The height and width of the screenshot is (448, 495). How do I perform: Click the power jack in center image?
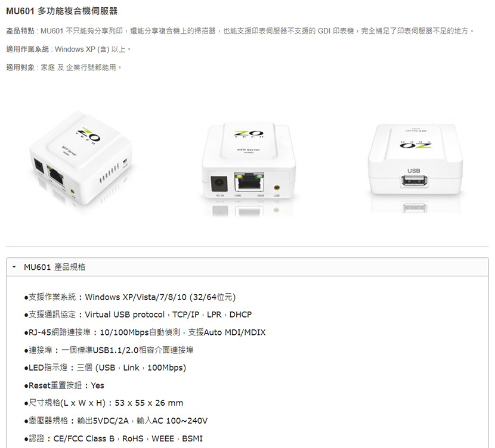(219, 183)
